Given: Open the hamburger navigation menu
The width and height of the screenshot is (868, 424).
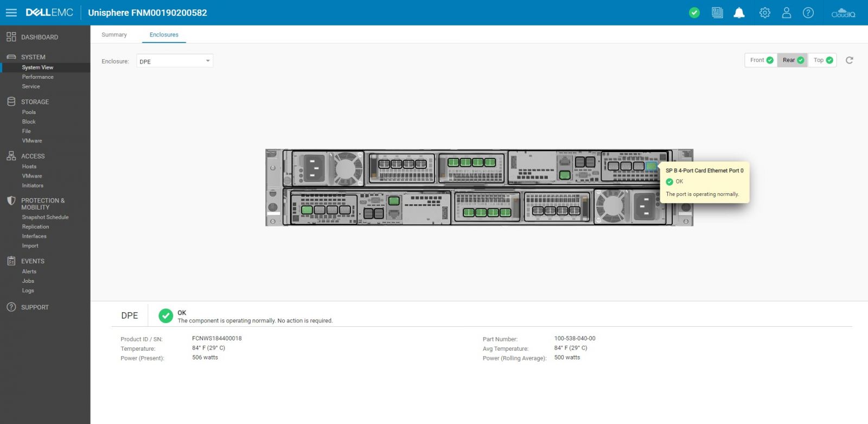Looking at the screenshot, I should pos(11,12).
